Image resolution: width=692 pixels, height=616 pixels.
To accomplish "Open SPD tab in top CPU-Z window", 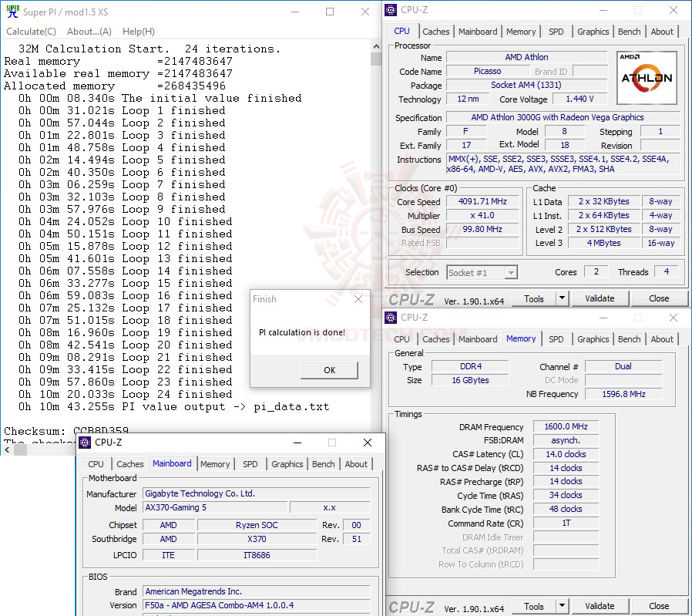I will tap(556, 32).
